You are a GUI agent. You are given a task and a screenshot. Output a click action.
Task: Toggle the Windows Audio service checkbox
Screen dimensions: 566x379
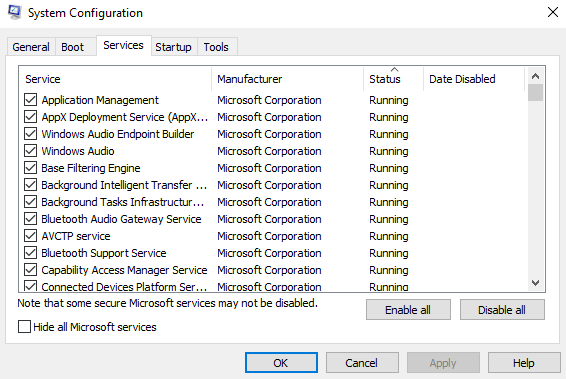click(31, 151)
